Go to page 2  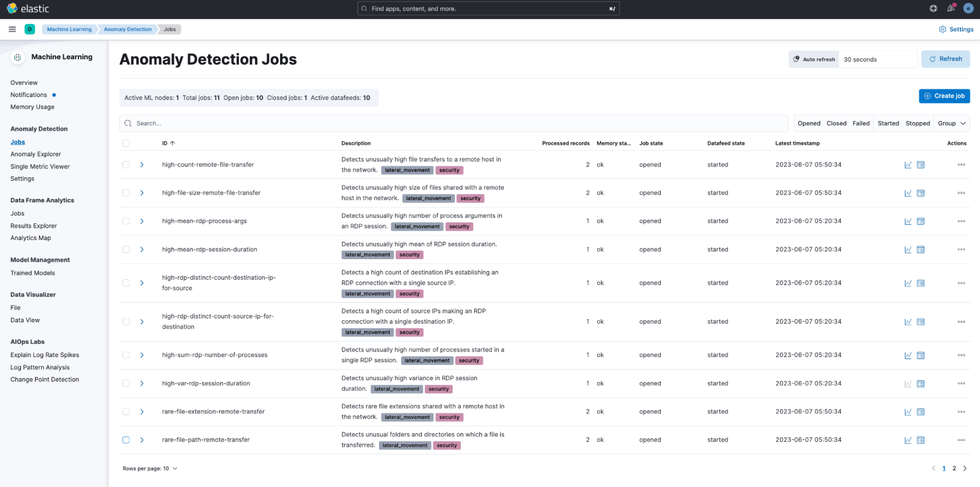tap(954, 468)
